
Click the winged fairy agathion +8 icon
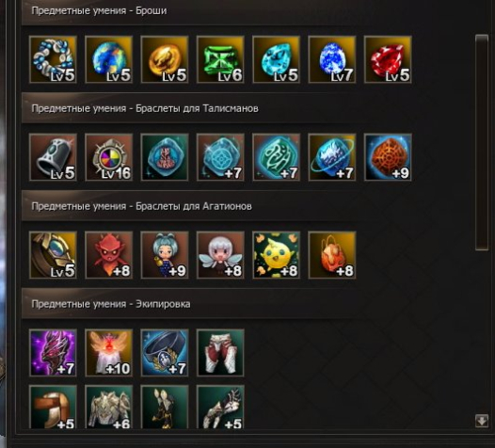220,255
